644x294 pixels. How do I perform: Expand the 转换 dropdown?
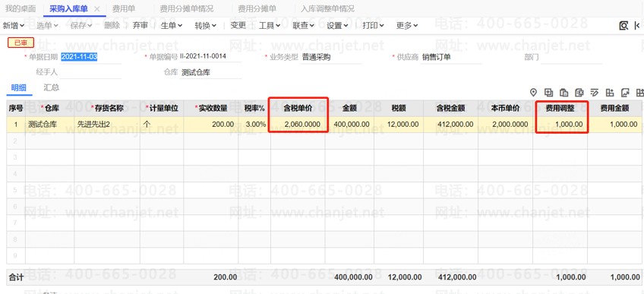(x=205, y=26)
